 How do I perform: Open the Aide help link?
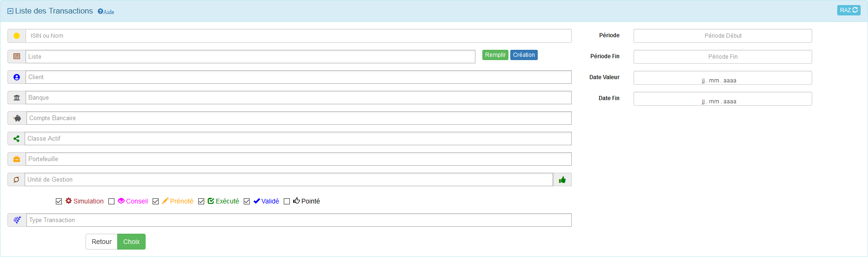click(106, 12)
